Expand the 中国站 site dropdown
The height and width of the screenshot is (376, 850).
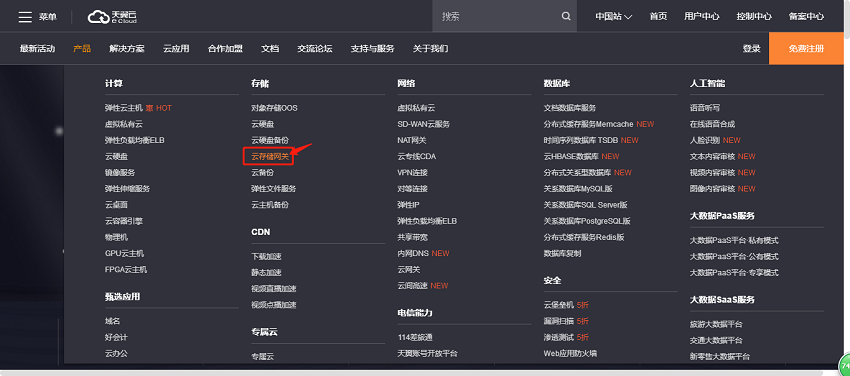(614, 17)
